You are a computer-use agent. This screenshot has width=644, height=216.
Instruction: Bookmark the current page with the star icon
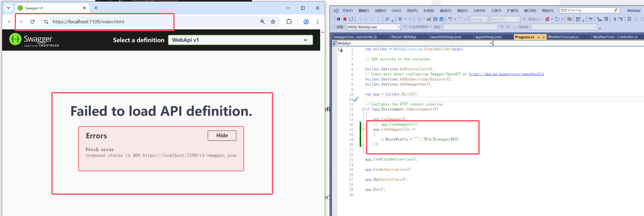coord(273,22)
